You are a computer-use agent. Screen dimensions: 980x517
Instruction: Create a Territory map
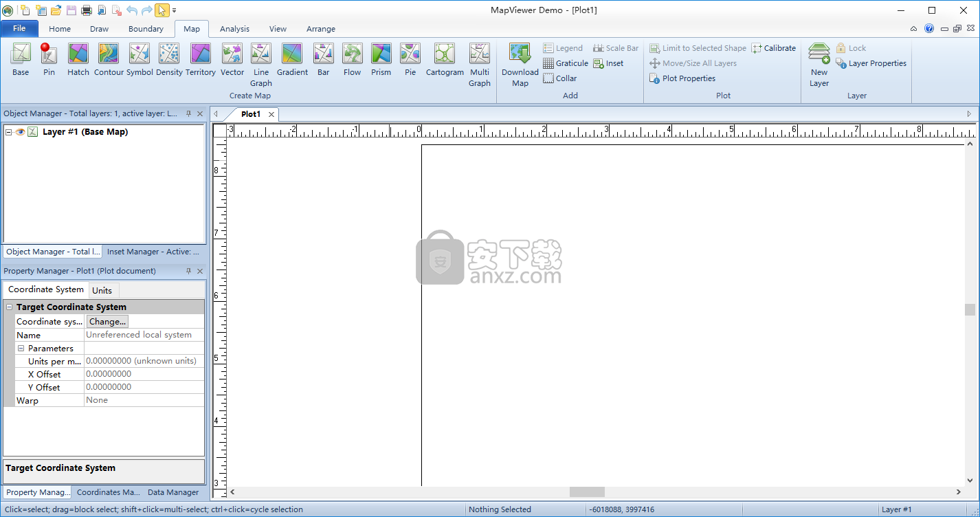(201, 60)
